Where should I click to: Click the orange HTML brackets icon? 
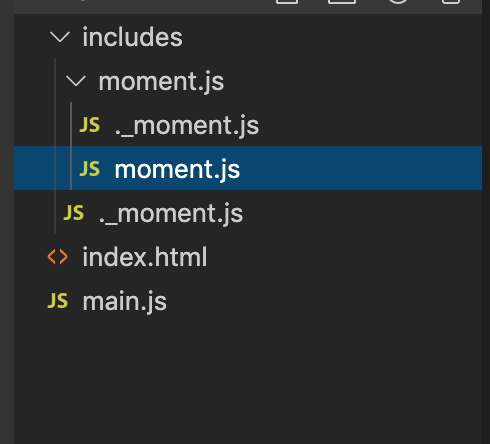[x=58, y=257]
